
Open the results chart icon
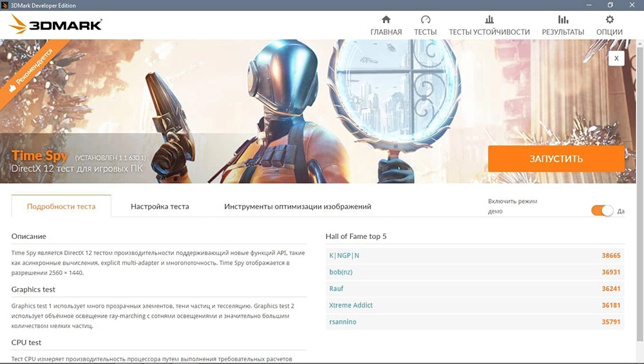563,19
